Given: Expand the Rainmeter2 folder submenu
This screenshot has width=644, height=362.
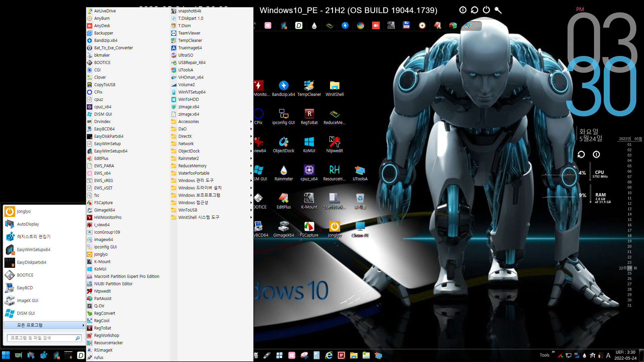Looking at the screenshot, I should click(212, 159).
